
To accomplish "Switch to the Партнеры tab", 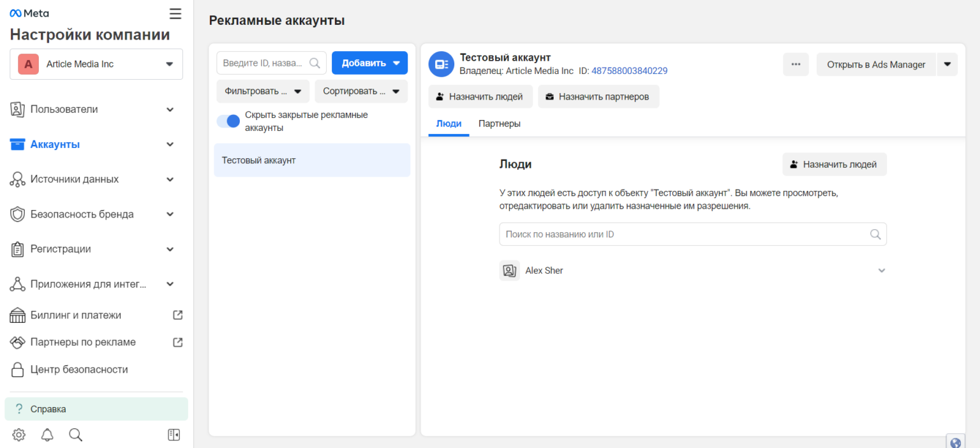I will 500,123.
